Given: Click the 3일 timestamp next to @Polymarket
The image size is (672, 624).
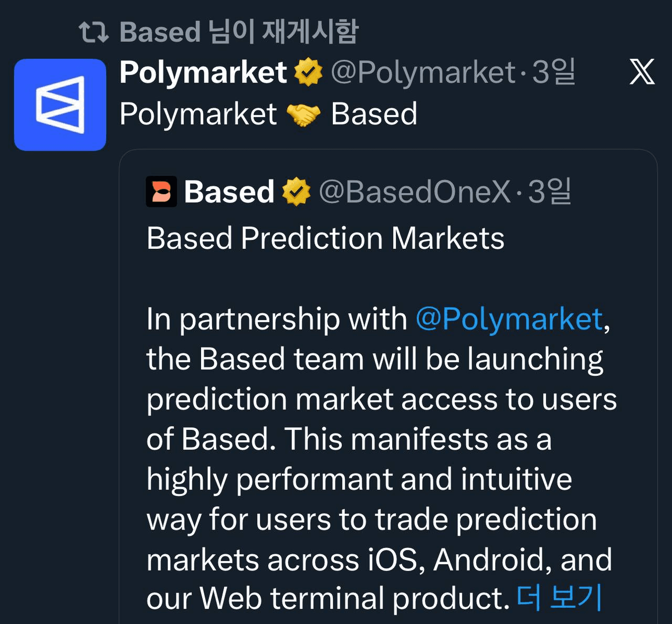Looking at the screenshot, I should [554, 72].
